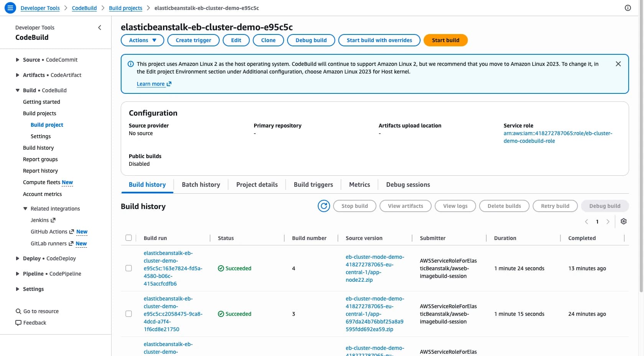The image size is (644, 356).
Task: Expand Deploy CodeDeploy section
Action: click(18, 258)
